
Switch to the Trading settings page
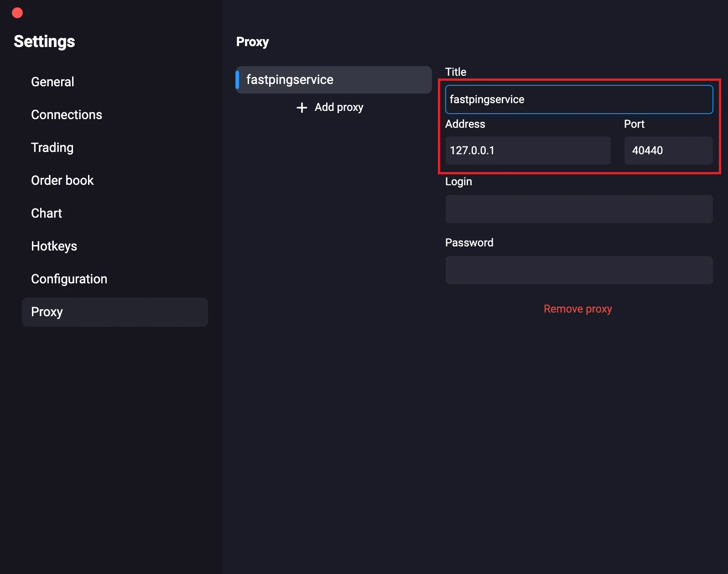click(x=52, y=148)
